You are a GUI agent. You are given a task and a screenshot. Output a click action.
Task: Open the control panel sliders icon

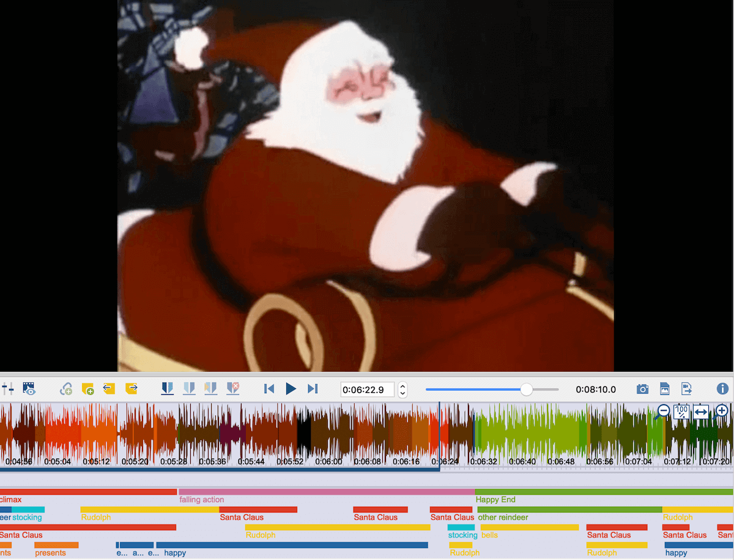point(8,388)
